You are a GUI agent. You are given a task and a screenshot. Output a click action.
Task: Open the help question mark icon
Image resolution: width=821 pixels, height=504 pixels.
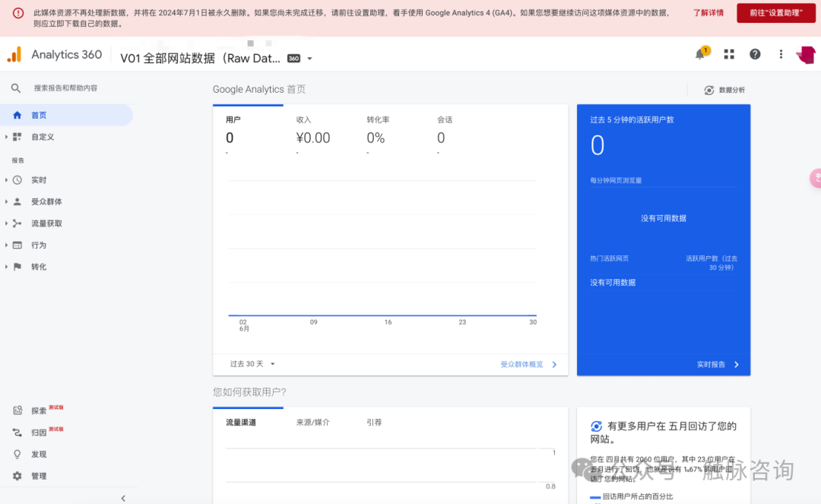click(755, 55)
